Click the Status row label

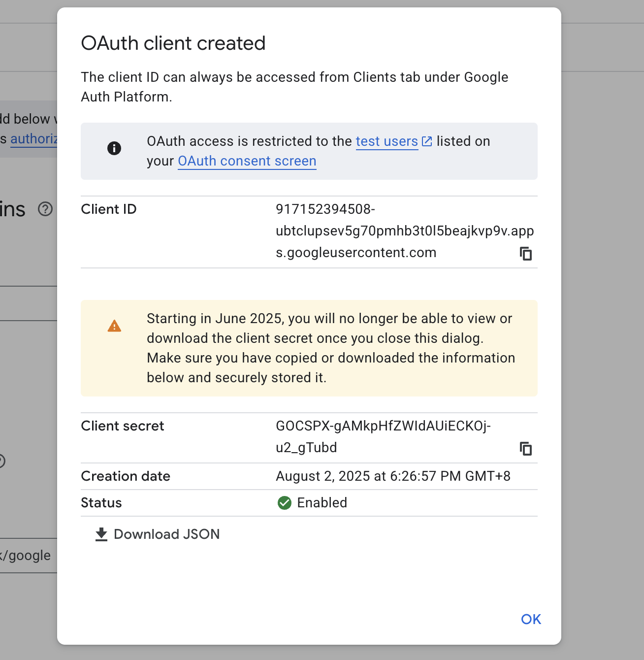click(x=101, y=503)
